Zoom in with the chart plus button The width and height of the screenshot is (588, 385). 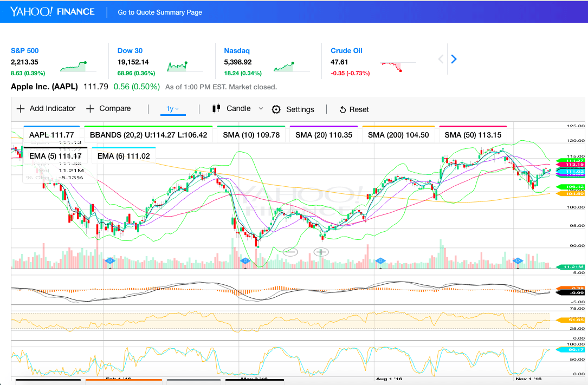[321, 252]
